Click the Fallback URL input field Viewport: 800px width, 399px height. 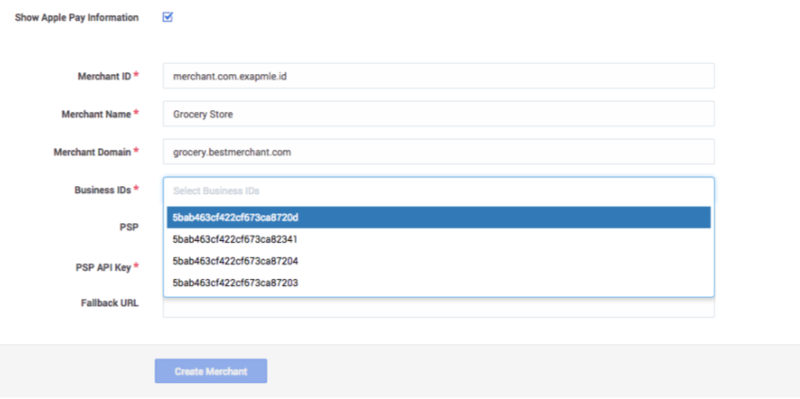click(438, 308)
